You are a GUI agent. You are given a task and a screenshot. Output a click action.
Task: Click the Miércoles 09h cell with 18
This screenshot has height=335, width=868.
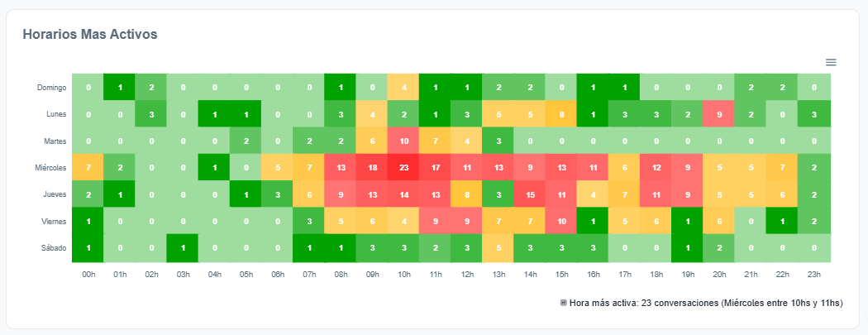(372, 167)
